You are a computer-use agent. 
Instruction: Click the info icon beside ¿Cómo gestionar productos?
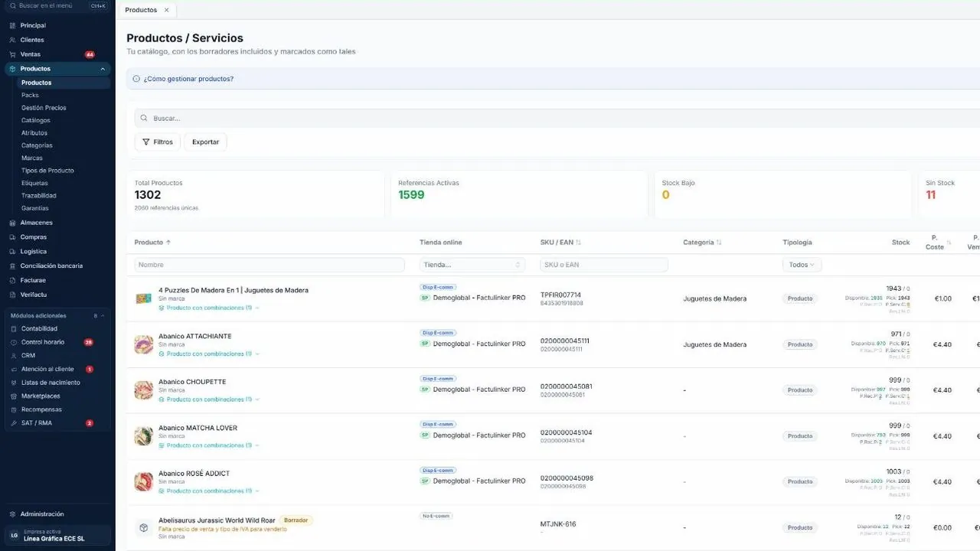coord(136,79)
